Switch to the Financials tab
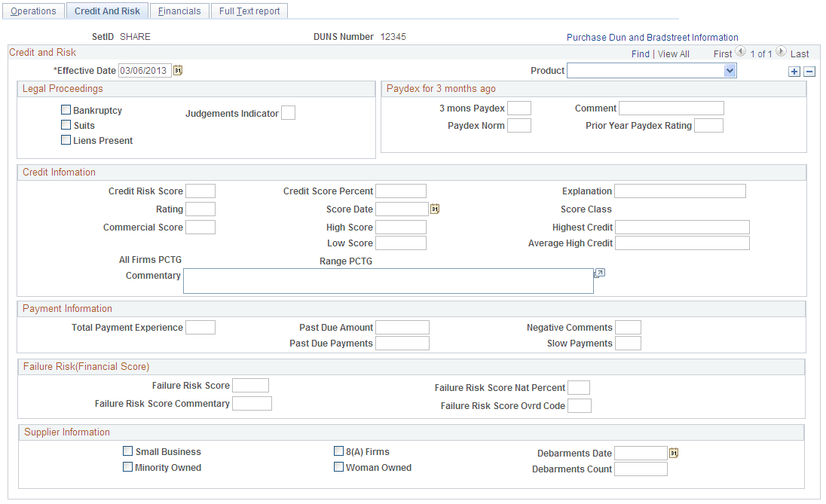 179,11
